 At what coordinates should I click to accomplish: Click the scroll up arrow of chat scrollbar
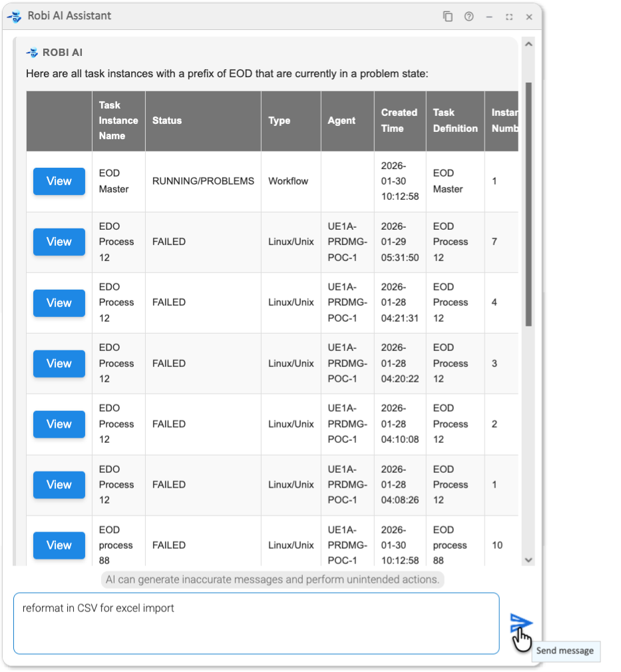click(x=528, y=45)
